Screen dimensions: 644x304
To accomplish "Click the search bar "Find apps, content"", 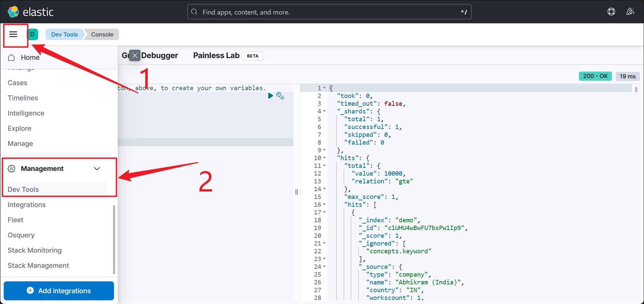I will click(x=329, y=12).
